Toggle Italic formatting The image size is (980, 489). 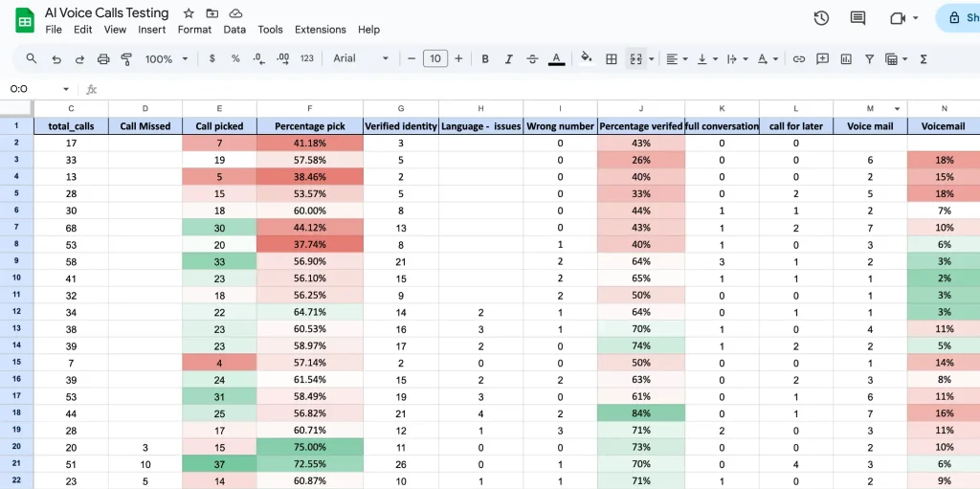tap(509, 59)
